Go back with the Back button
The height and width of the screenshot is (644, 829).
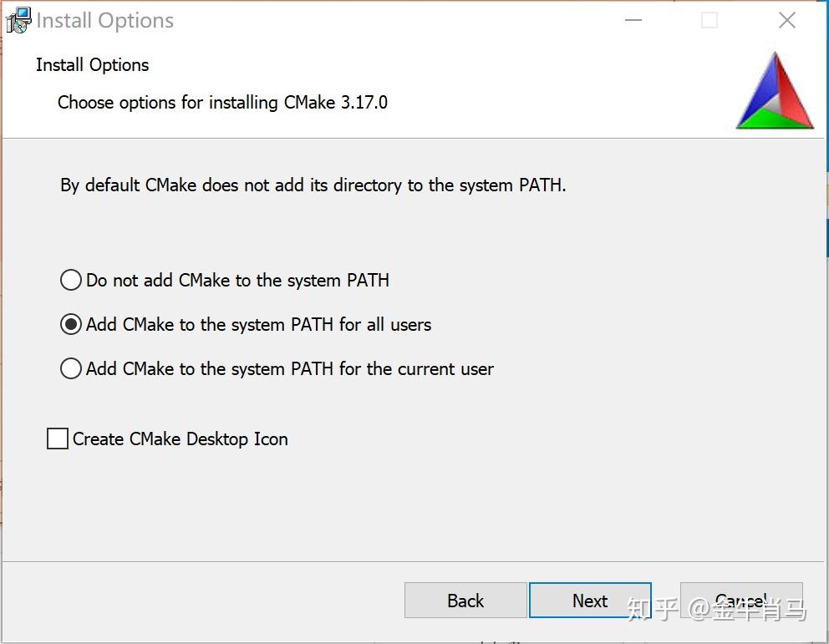pos(465,601)
